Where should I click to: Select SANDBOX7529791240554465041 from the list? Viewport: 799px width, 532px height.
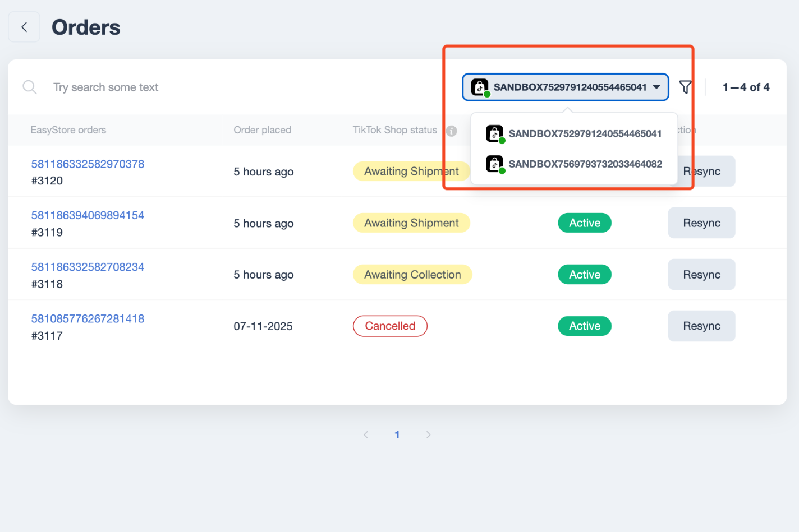pos(585,133)
